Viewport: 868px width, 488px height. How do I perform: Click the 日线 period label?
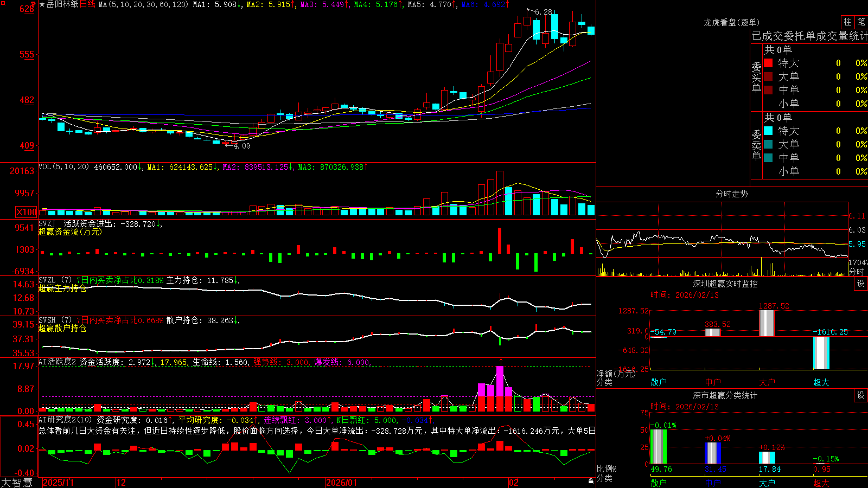pos(87,4)
